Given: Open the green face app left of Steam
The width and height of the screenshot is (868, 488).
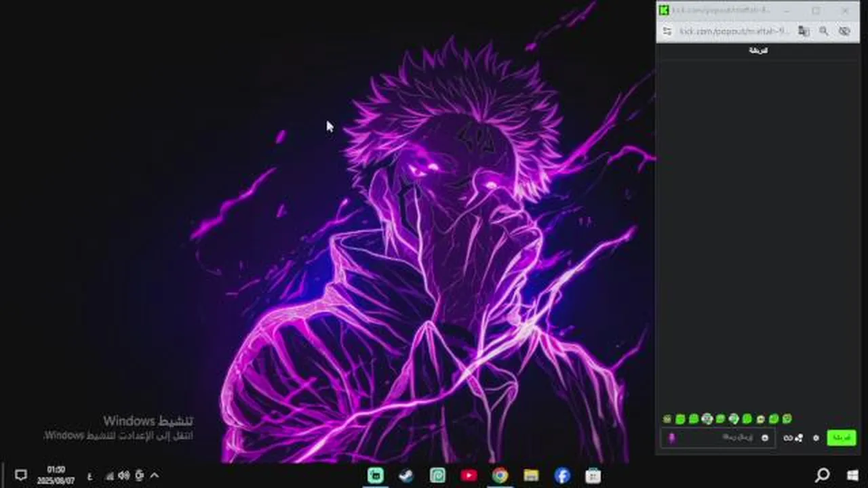Looking at the screenshot, I should pyautogui.click(x=376, y=476).
